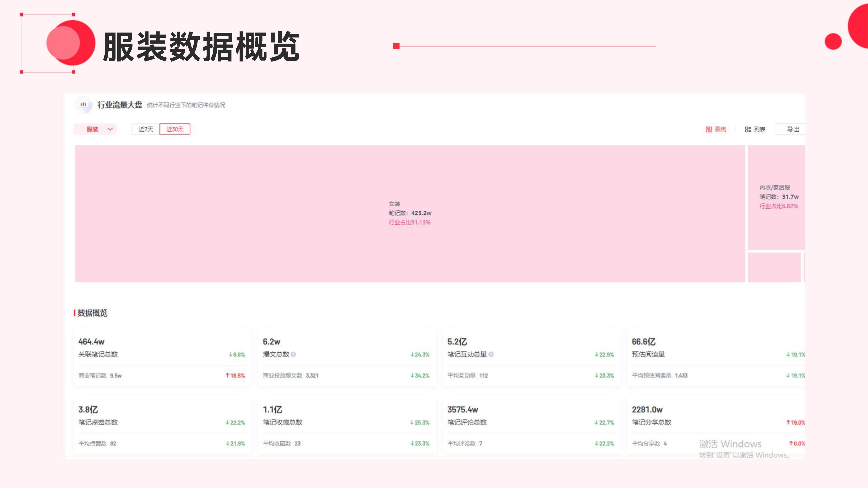Click the 列表 list icon
The width and height of the screenshot is (868, 488).
click(748, 129)
